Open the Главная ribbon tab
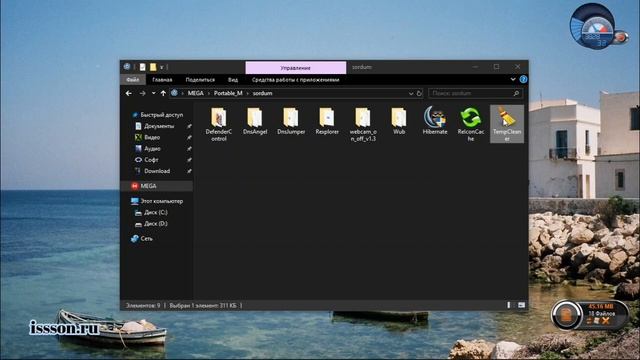This screenshot has height=360, width=640. tap(162, 80)
